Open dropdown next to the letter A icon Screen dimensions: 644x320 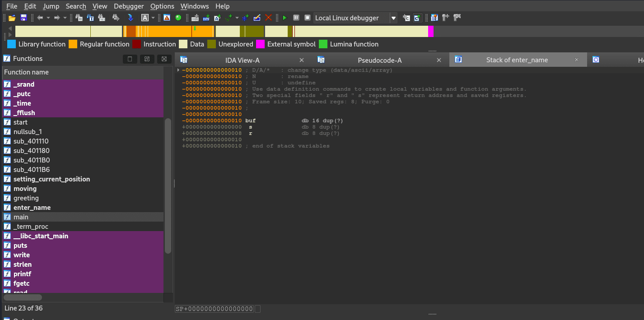coord(153,18)
